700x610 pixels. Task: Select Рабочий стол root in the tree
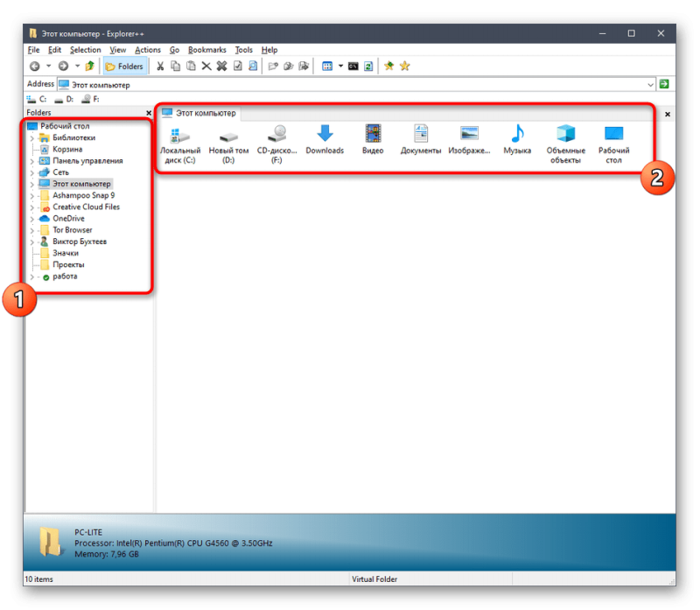click(65, 126)
